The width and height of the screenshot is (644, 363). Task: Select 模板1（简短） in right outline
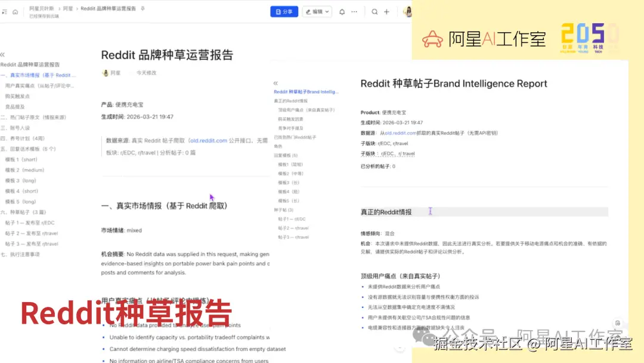pyautogui.click(x=290, y=164)
